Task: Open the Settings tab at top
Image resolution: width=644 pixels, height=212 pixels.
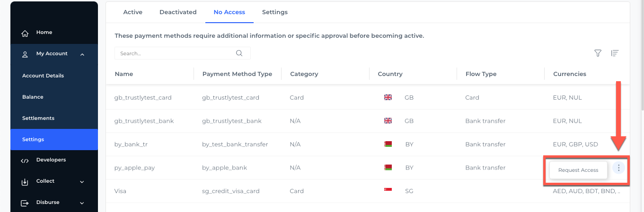Action: pos(274,12)
